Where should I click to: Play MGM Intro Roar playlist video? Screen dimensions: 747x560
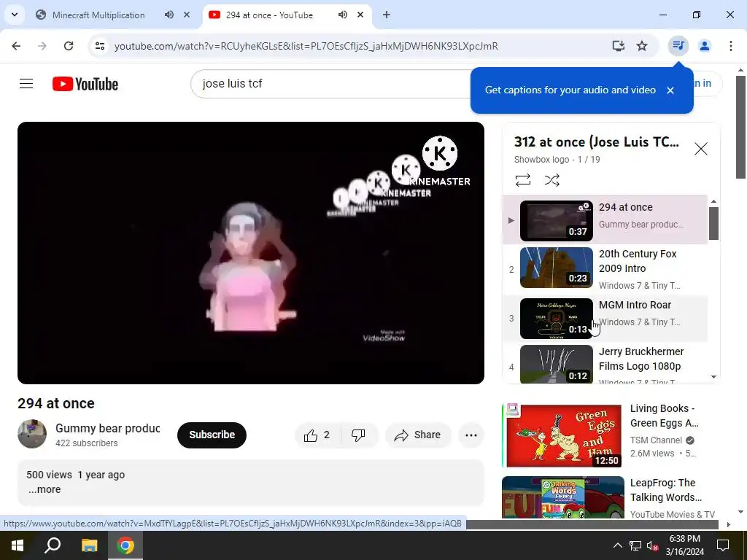(x=605, y=318)
